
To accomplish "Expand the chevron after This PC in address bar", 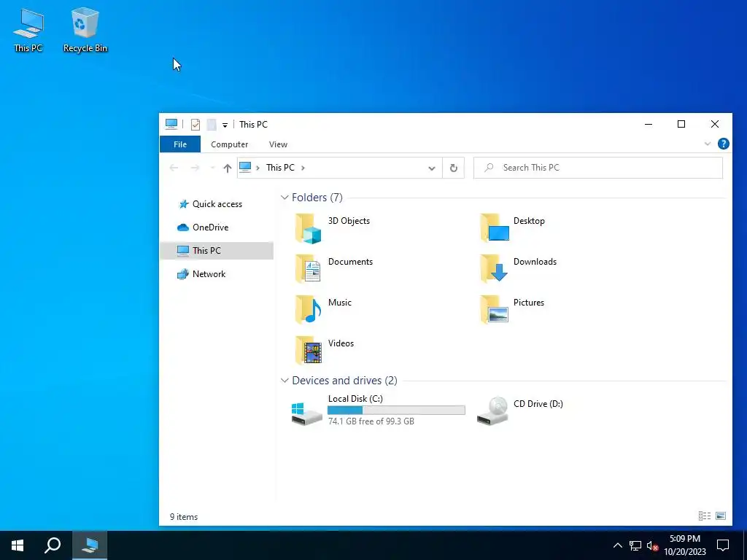I will tap(303, 168).
